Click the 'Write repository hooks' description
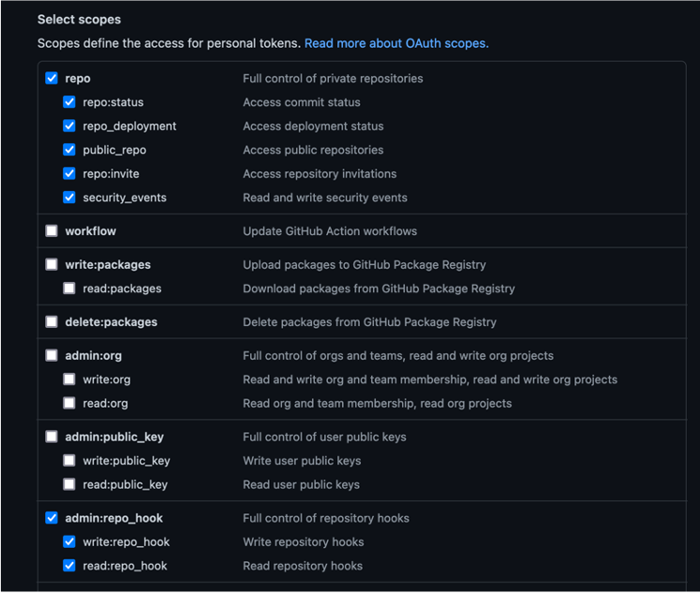 303,542
